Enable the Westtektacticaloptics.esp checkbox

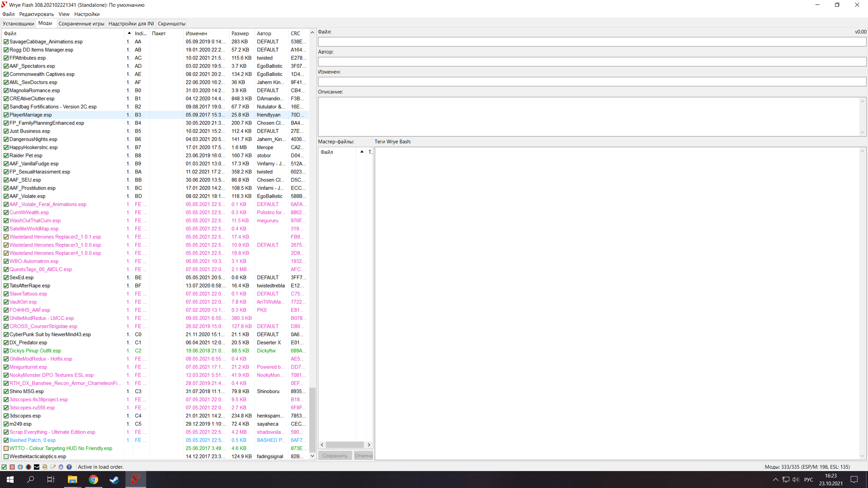(6, 456)
